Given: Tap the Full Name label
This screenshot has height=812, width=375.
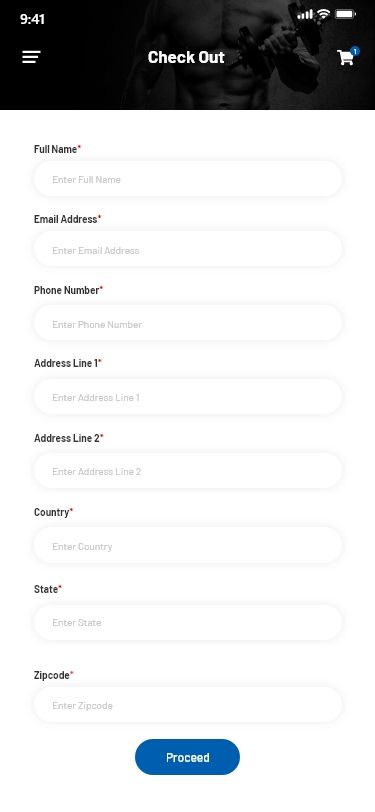Looking at the screenshot, I should [x=55, y=149].
